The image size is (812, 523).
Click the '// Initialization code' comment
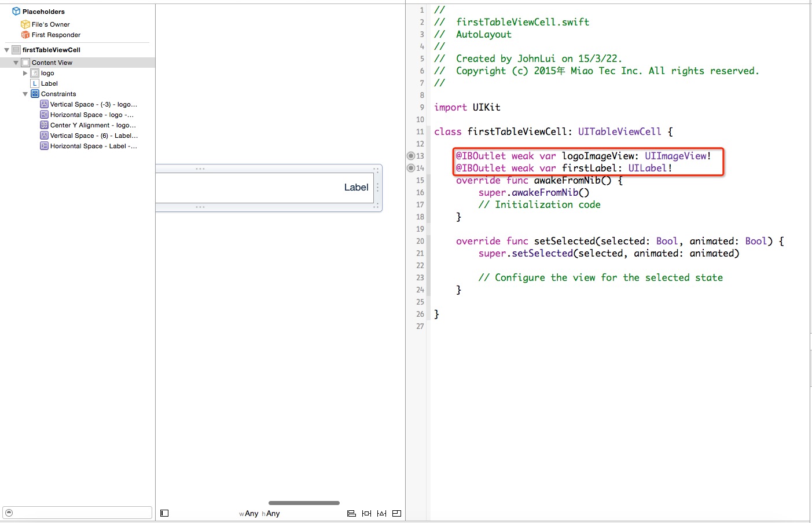[539, 204]
